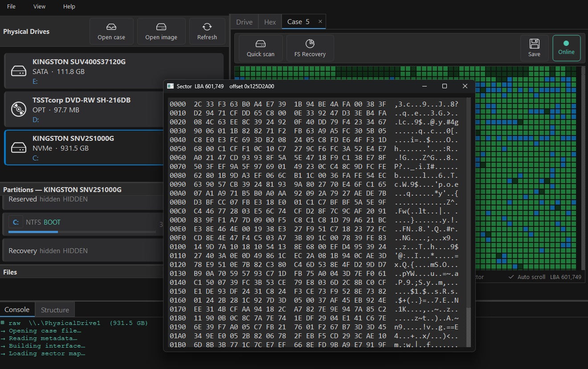The image size is (588, 369).
Task: Switch to the Hex tab
Action: (270, 22)
